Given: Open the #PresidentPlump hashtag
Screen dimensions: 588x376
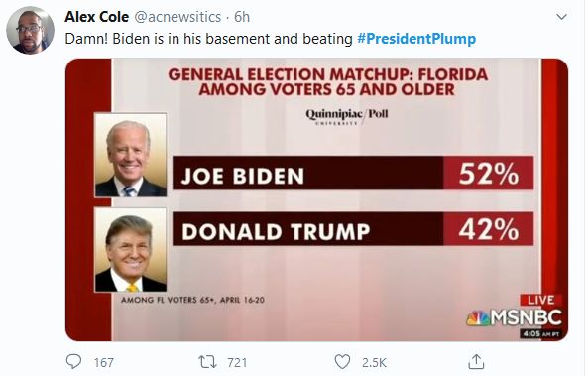Looking at the screenshot, I should click(416, 39).
